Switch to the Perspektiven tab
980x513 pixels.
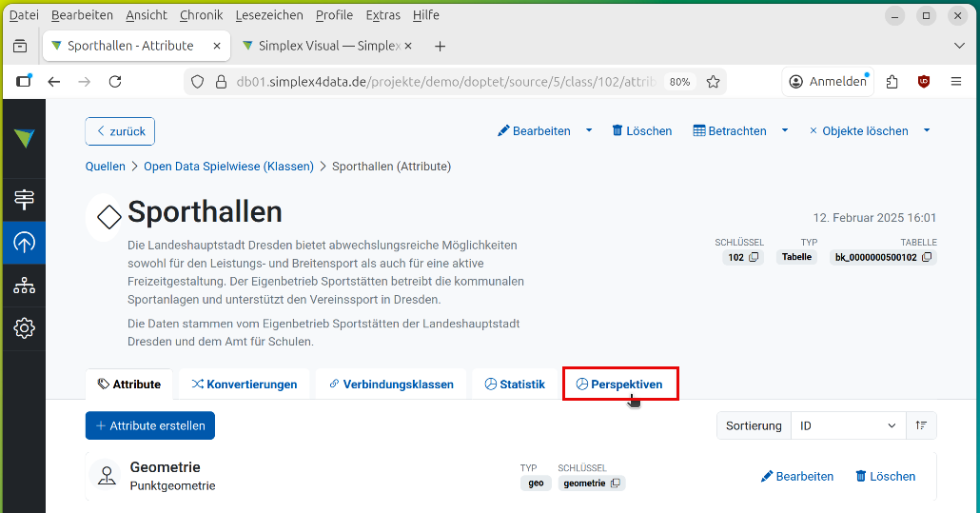pos(619,385)
